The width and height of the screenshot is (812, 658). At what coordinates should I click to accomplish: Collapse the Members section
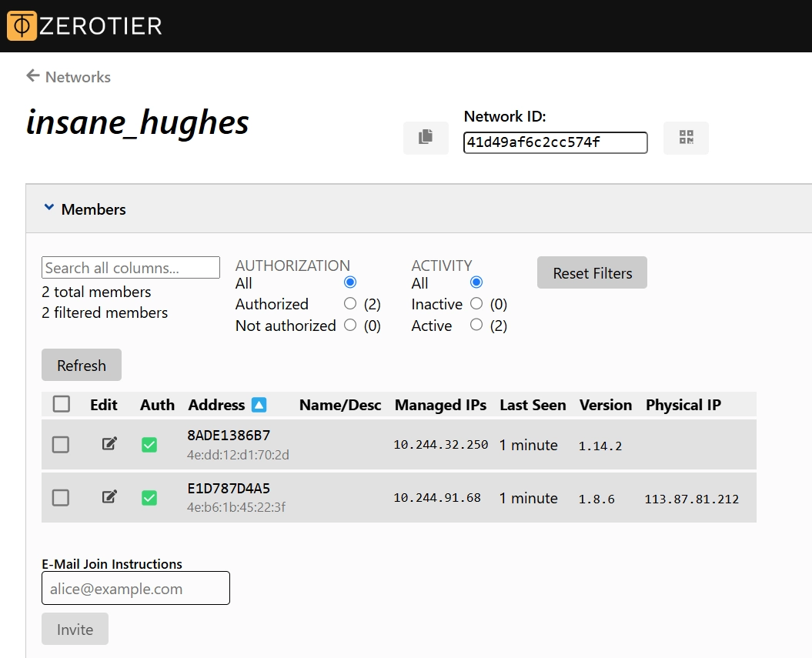(x=49, y=208)
